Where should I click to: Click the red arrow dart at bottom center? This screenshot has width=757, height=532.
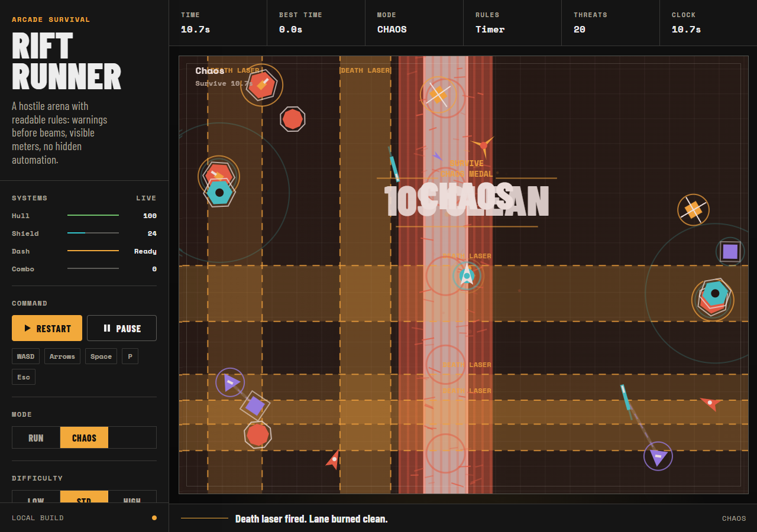(x=334, y=459)
